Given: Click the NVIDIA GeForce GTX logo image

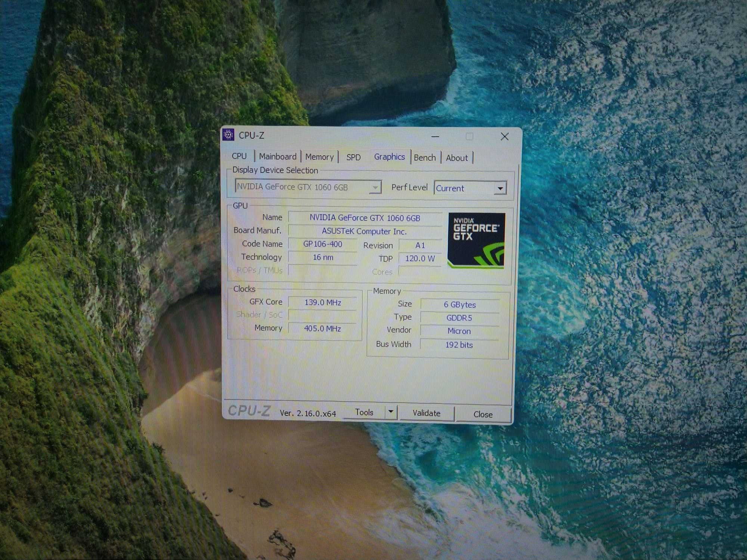Looking at the screenshot, I should (476, 240).
